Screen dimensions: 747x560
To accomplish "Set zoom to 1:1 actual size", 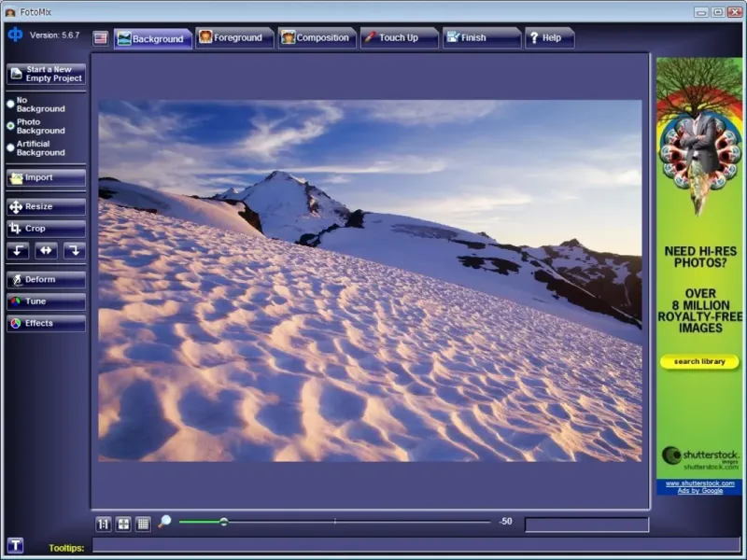I will [x=103, y=524].
